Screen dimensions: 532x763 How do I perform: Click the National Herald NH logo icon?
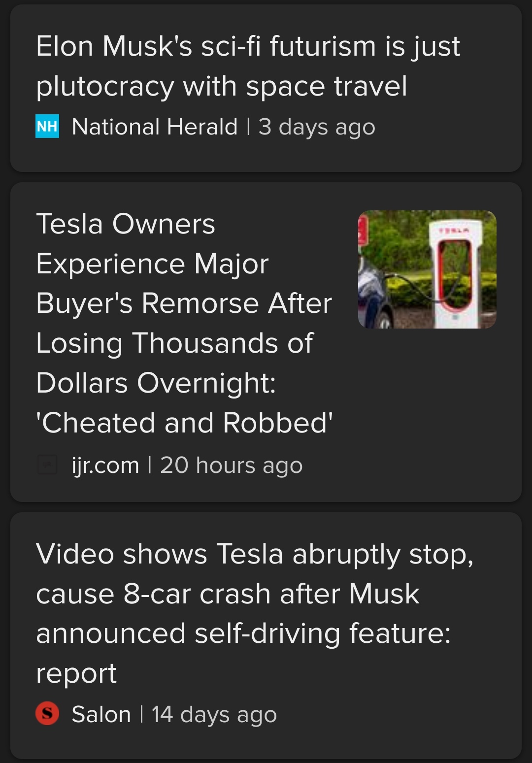[47, 127]
